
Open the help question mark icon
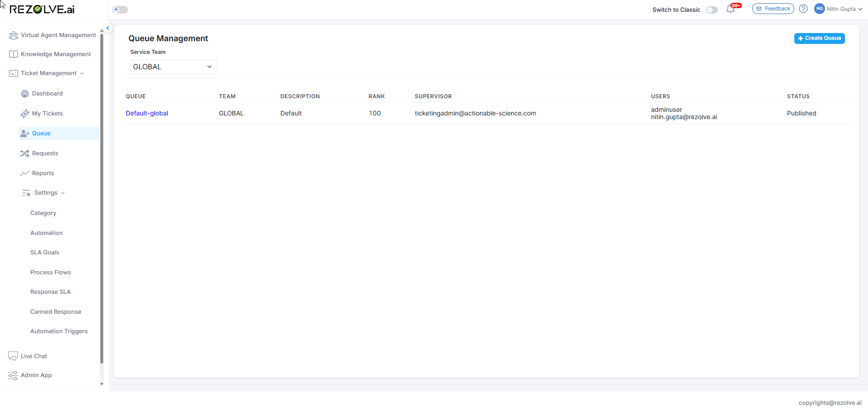coord(803,9)
